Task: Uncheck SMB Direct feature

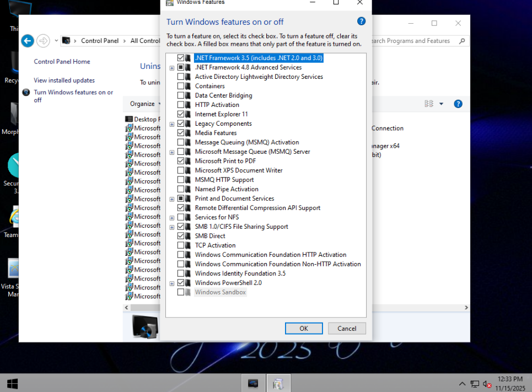Action: pos(181,236)
